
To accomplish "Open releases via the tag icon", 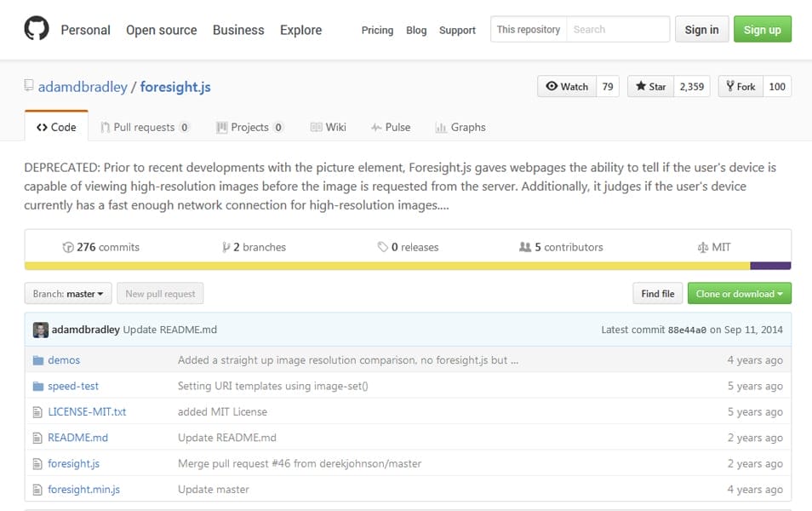I will pyautogui.click(x=382, y=247).
